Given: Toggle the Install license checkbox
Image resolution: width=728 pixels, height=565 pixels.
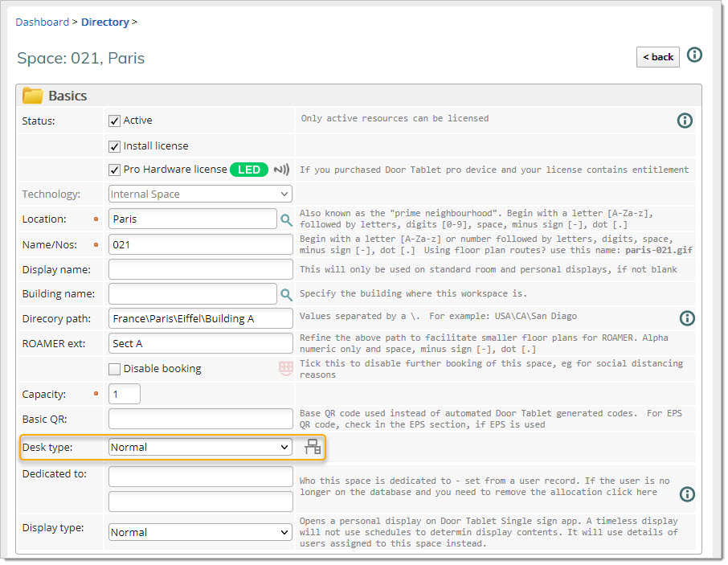Looking at the screenshot, I should coord(114,146).
